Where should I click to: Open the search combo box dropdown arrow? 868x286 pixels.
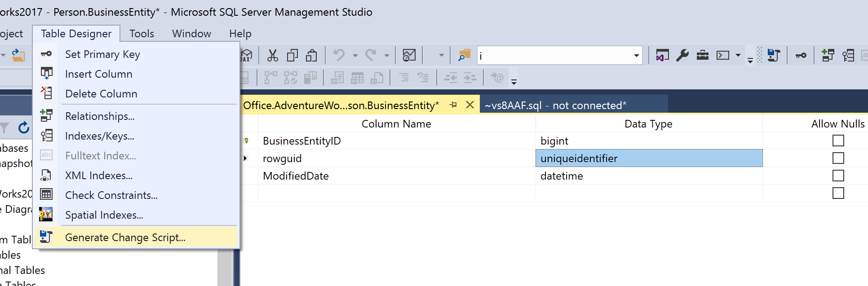click(x=637, y=56)
